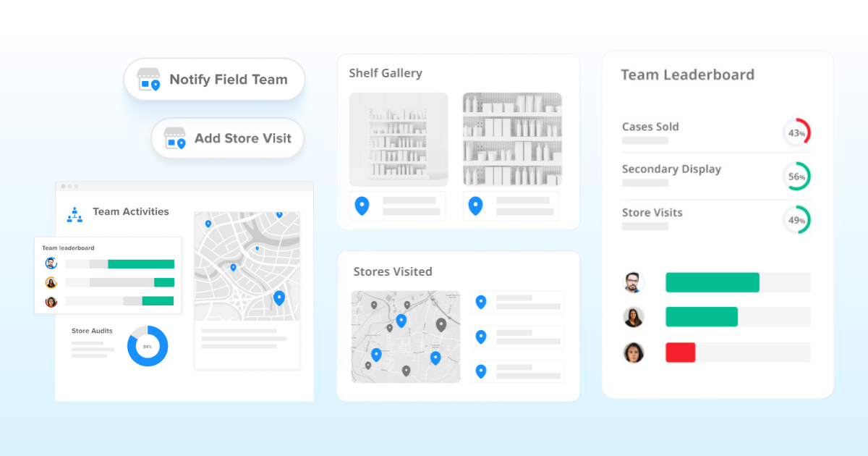The width and height of the screenshot is (868, 456).
Task: Click location pin under second shelf photo
Action: tap(475, 206)
